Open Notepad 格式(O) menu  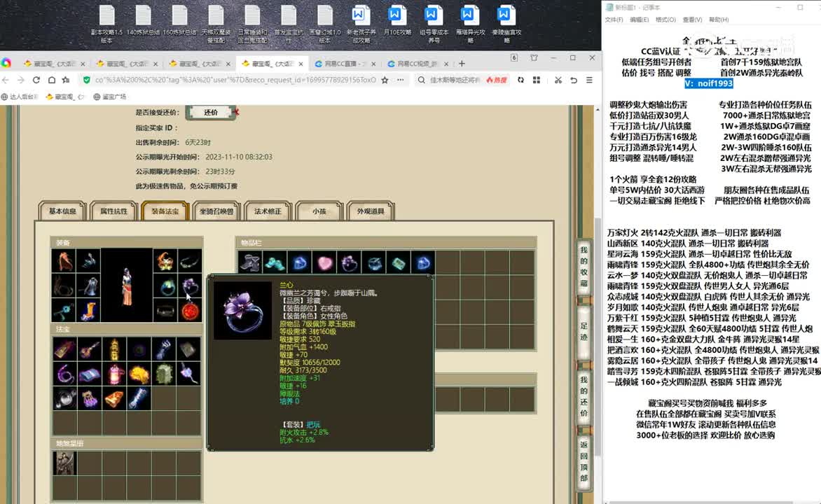click(x=665, y=20)
